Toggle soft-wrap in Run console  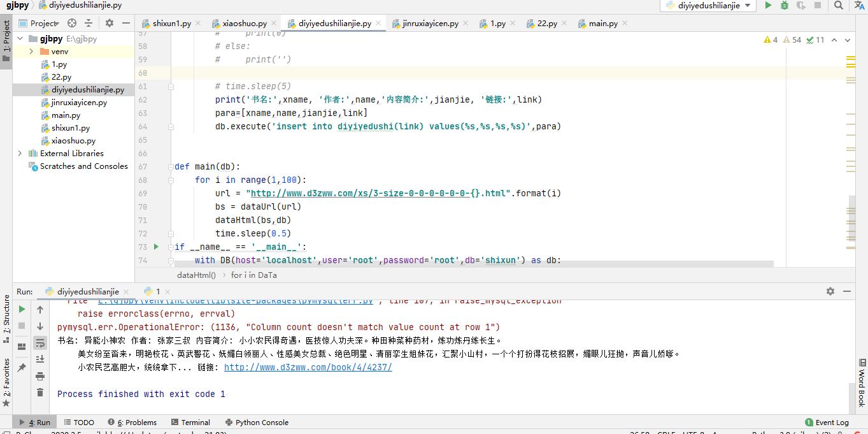point(40,343)
